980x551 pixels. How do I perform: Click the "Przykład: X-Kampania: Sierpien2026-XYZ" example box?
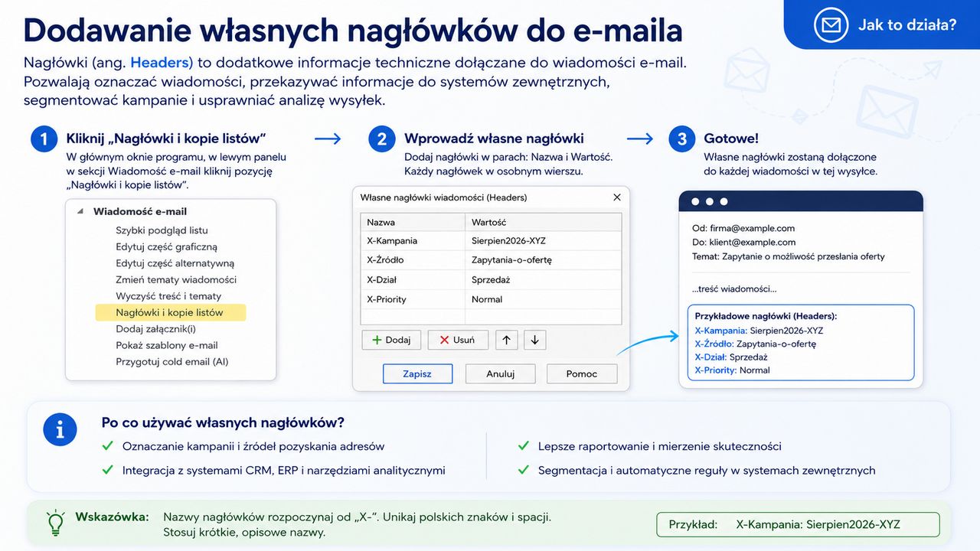[798, 525]
